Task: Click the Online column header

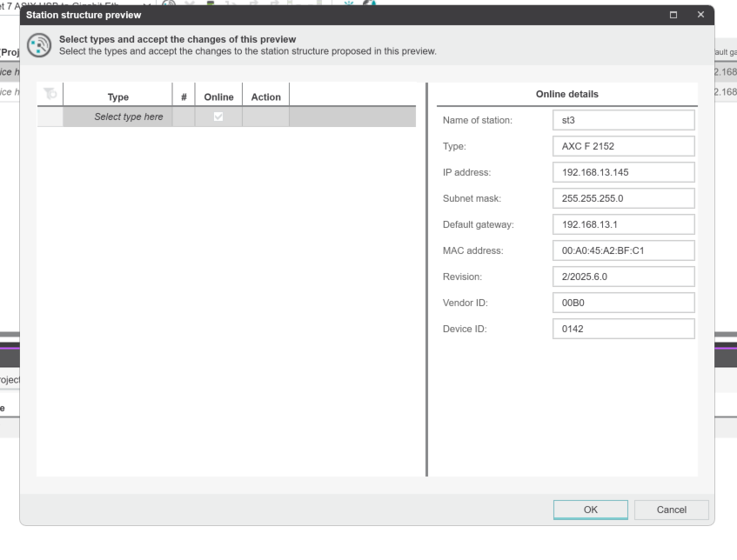Action: coord(219,97)
